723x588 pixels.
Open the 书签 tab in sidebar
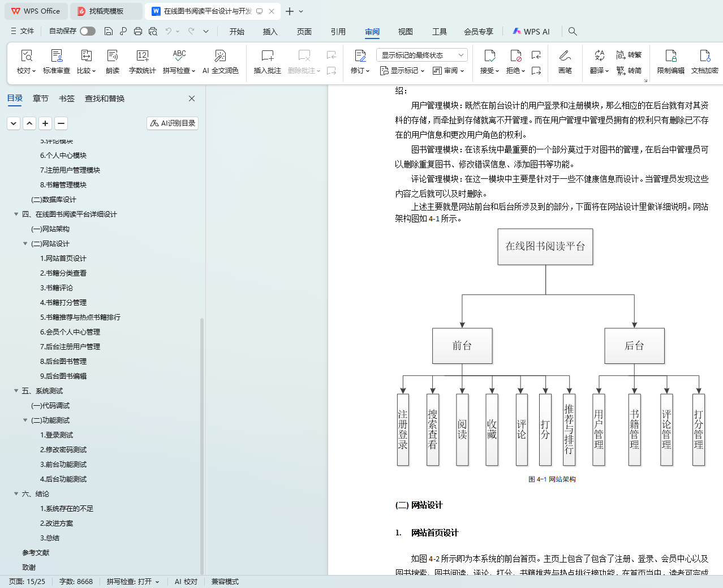[x=67, y=98]
